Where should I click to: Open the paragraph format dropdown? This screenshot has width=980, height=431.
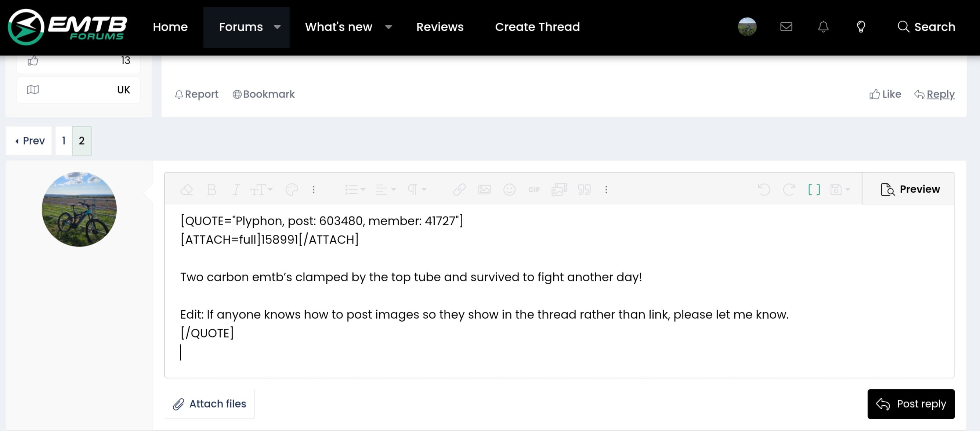point(417,189)
